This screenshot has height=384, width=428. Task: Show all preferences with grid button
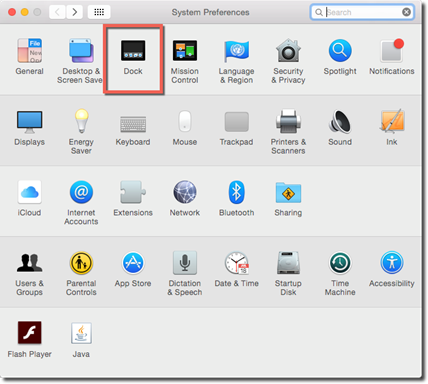coord(99,12)
